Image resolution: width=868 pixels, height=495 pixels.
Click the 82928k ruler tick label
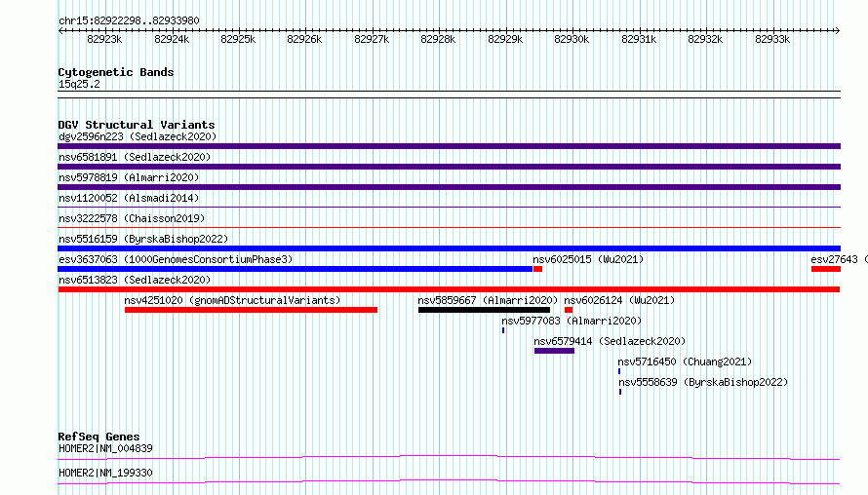(438, 39)
